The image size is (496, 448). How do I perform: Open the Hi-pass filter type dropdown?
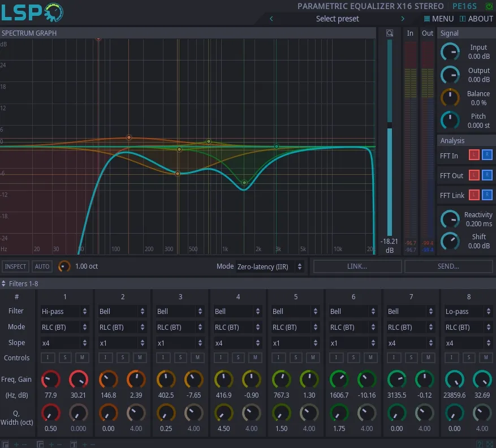[64, 311]
